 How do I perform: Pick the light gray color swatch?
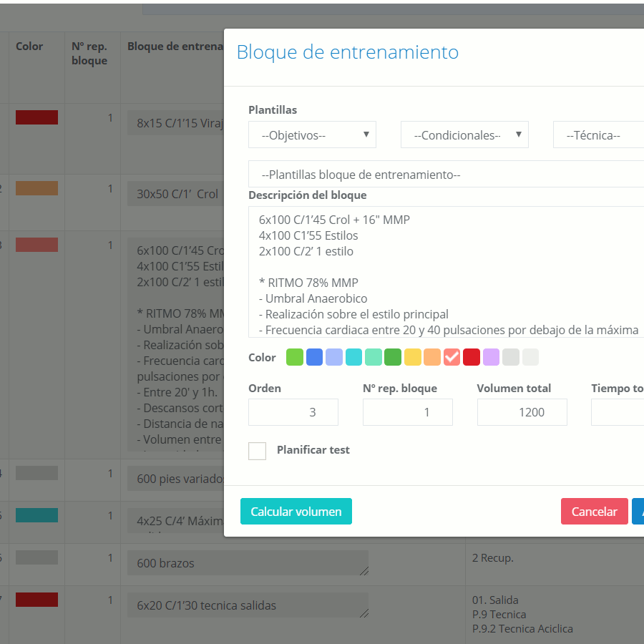click(511, 357)
